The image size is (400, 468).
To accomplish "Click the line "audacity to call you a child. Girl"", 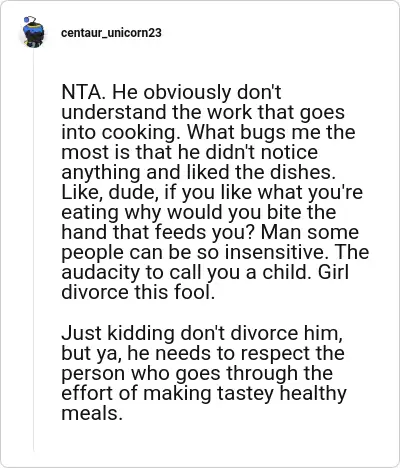I will click(205, 272).
